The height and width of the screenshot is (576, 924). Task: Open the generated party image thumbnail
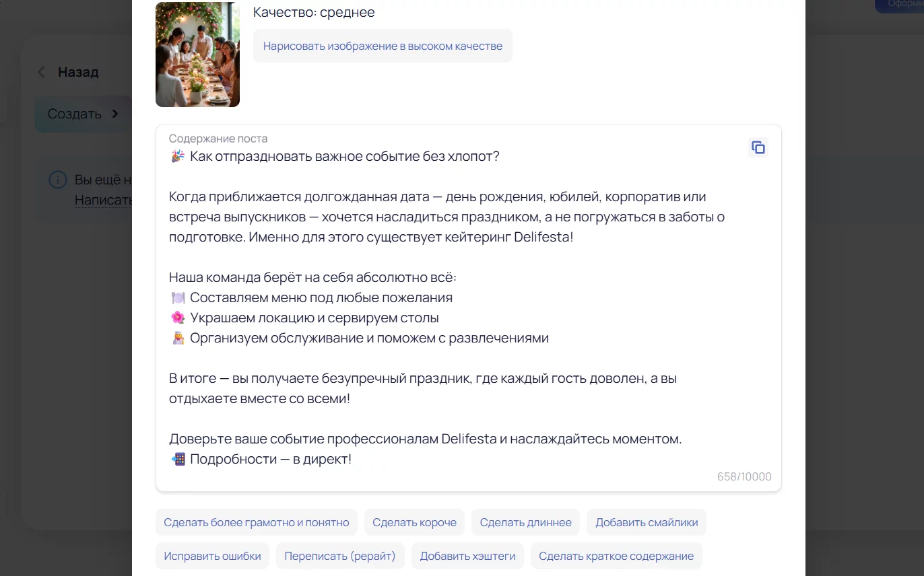pyautogui.click(x=197, y=55)
